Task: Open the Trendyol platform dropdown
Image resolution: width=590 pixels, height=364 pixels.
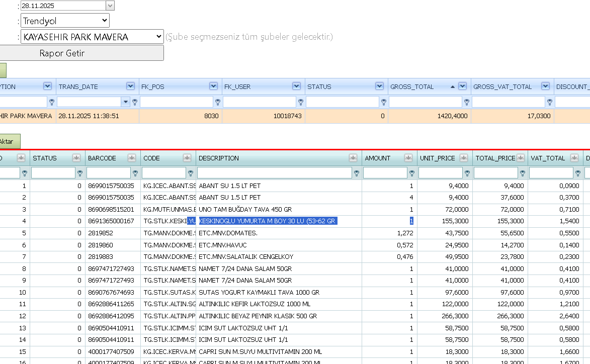Action: click(65, 21)
